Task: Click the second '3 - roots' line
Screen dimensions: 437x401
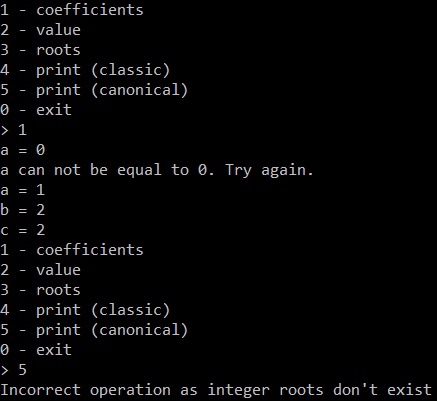Action: click(x=40, y=290)
